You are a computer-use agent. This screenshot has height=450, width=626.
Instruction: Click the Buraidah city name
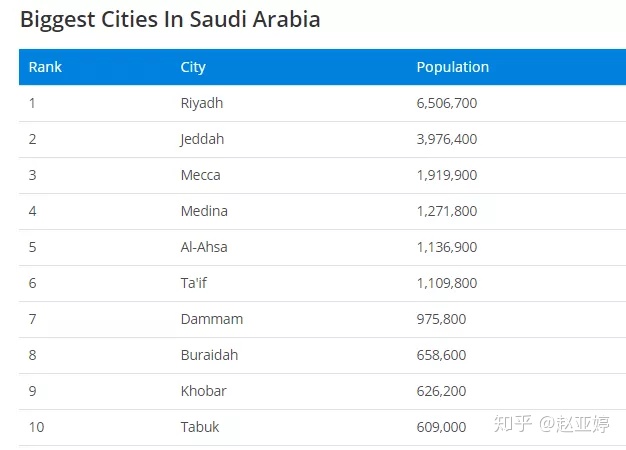[209, 355]
